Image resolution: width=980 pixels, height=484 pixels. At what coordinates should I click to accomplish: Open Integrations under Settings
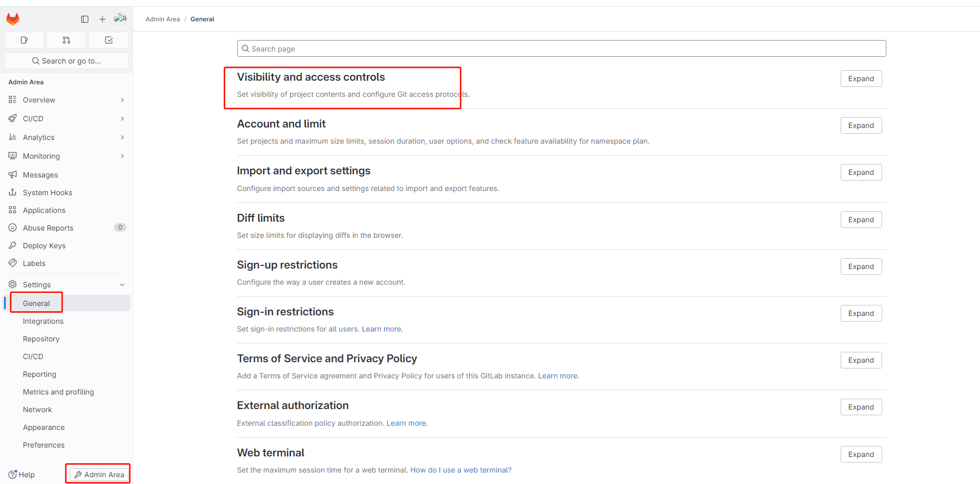point(43,321)
